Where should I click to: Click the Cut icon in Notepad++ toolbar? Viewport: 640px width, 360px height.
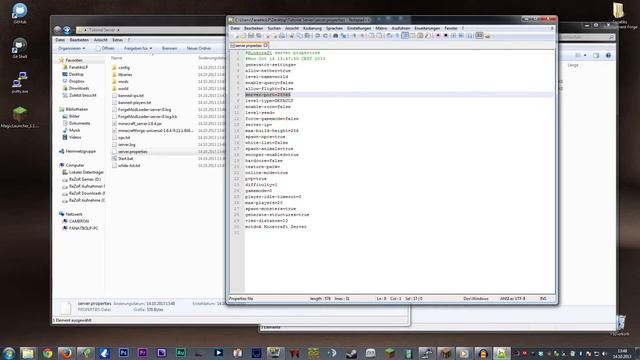click(x=291, y=36)
